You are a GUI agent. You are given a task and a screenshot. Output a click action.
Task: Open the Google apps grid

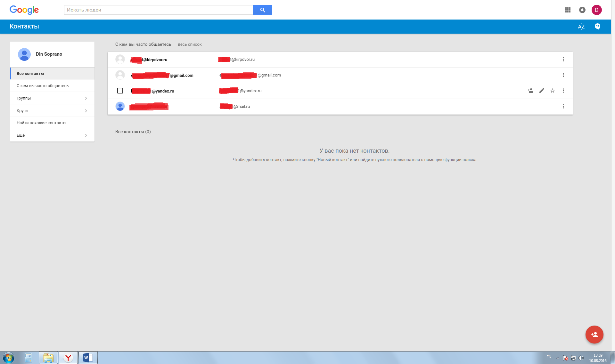pyautogui.click(x=568, y=10)
